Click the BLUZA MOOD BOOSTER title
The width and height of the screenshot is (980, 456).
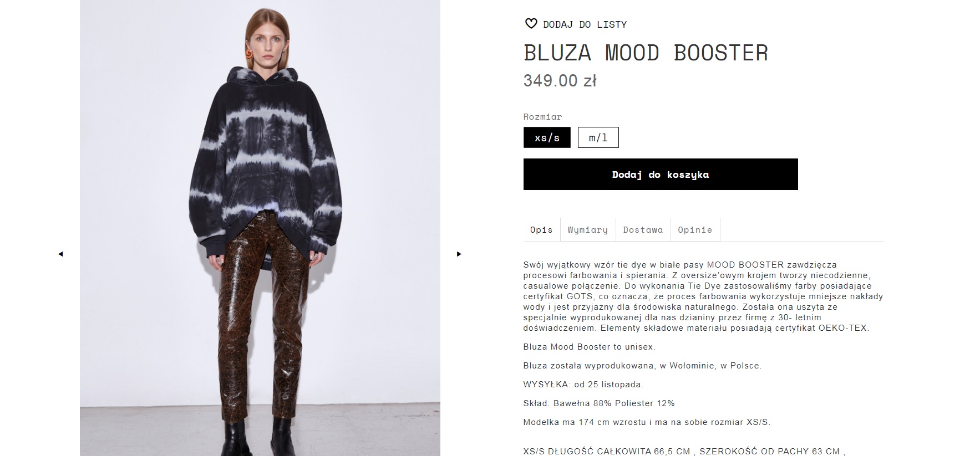646,53
